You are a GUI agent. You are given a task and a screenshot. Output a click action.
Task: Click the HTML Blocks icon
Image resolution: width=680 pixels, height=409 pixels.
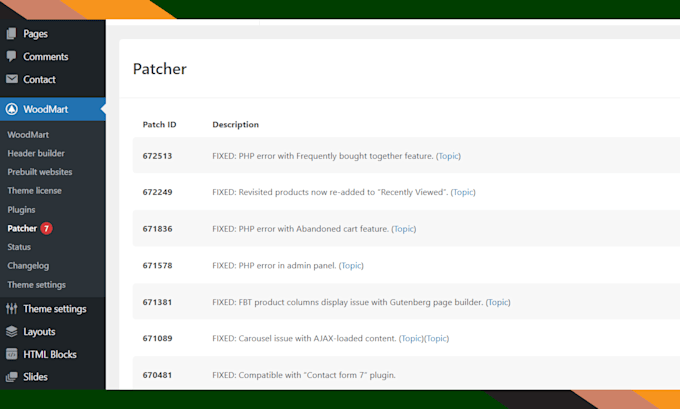(12, 354)
